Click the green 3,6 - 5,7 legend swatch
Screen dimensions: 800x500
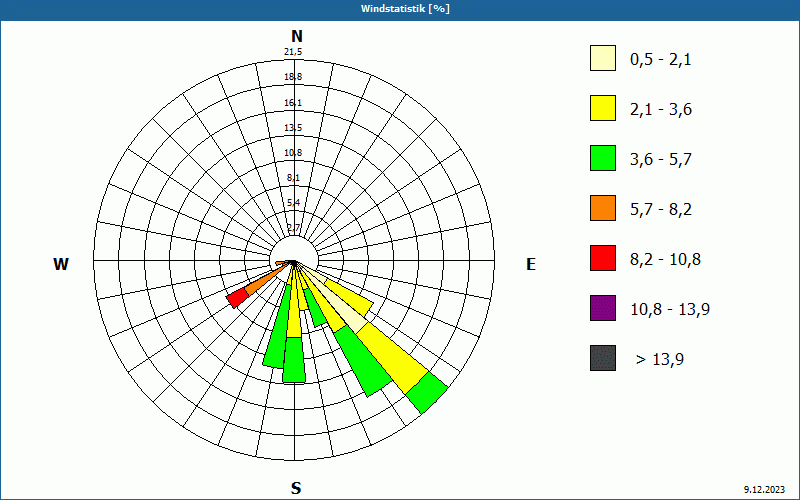603,158
